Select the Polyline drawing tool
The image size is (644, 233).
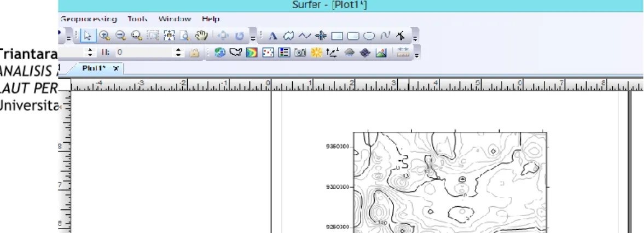point(305,36)
